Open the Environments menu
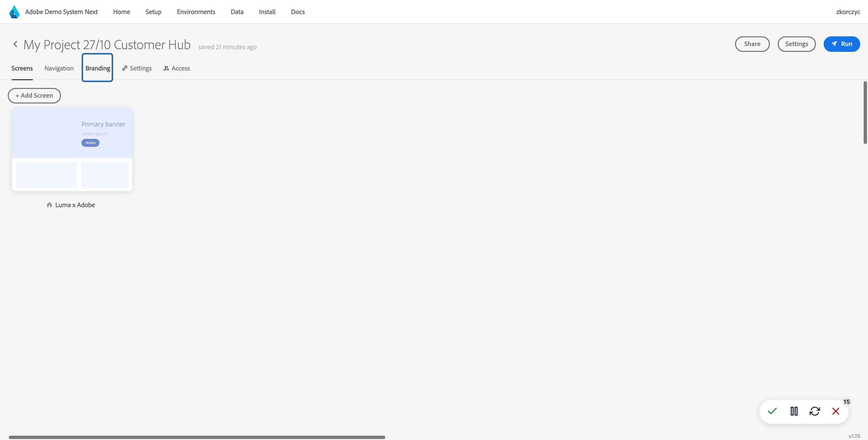Viewport: 868px width, 440px height. [196, 12]
